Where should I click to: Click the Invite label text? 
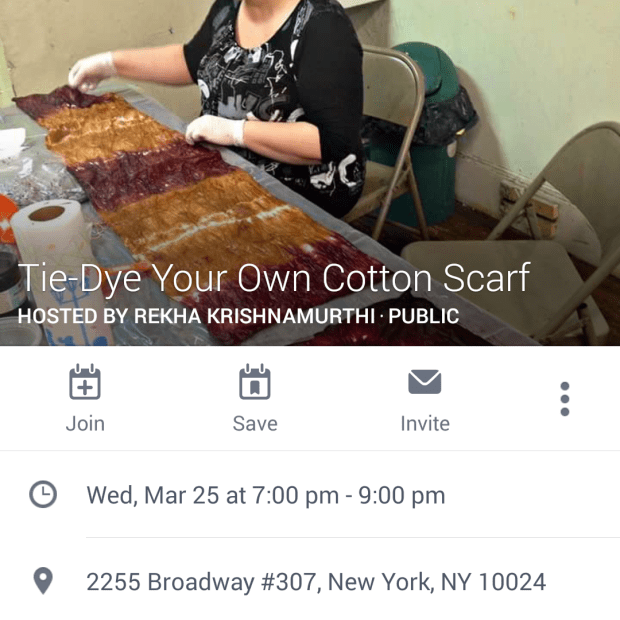click(x=425, y=424)
